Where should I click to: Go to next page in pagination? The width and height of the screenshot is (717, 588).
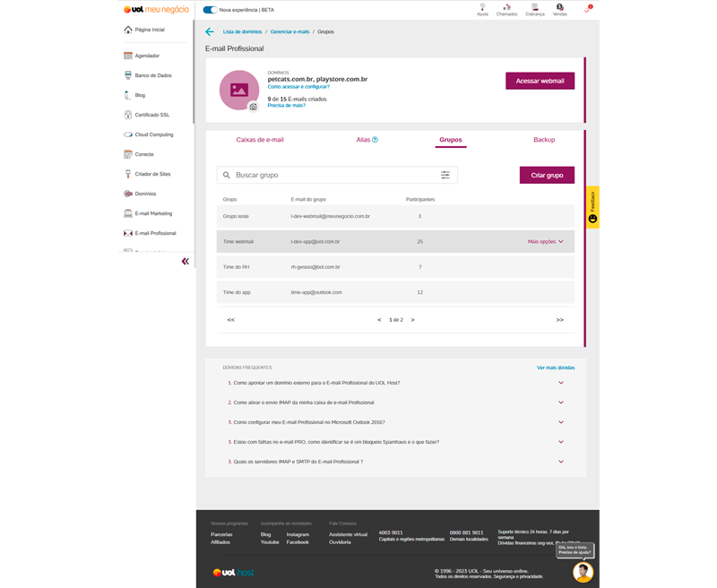pyautogui.click(x=412, y=320)
